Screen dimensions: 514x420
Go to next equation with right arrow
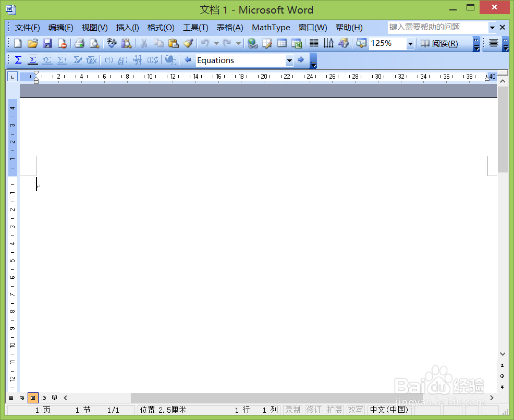tap(301, 60)
